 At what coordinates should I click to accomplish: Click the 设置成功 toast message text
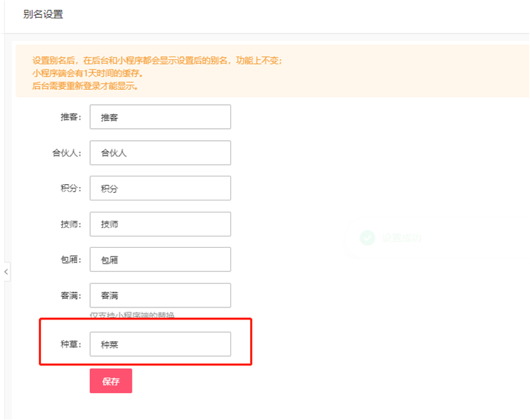click(402, 238)
